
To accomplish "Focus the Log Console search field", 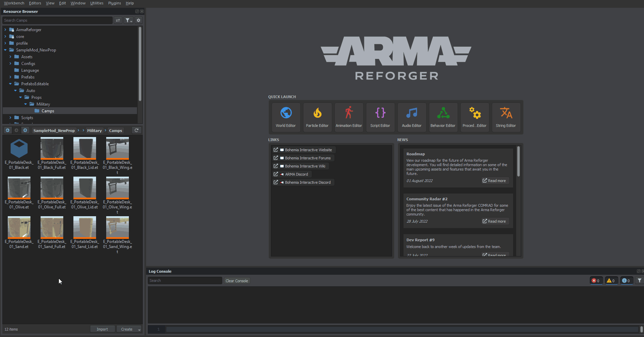I will pos(185,280).
